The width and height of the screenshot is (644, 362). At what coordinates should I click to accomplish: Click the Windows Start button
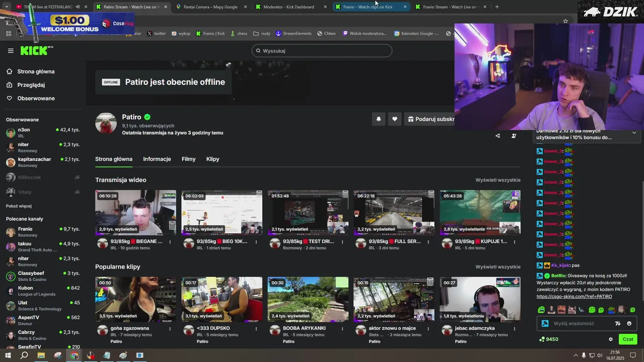point(8,355)
